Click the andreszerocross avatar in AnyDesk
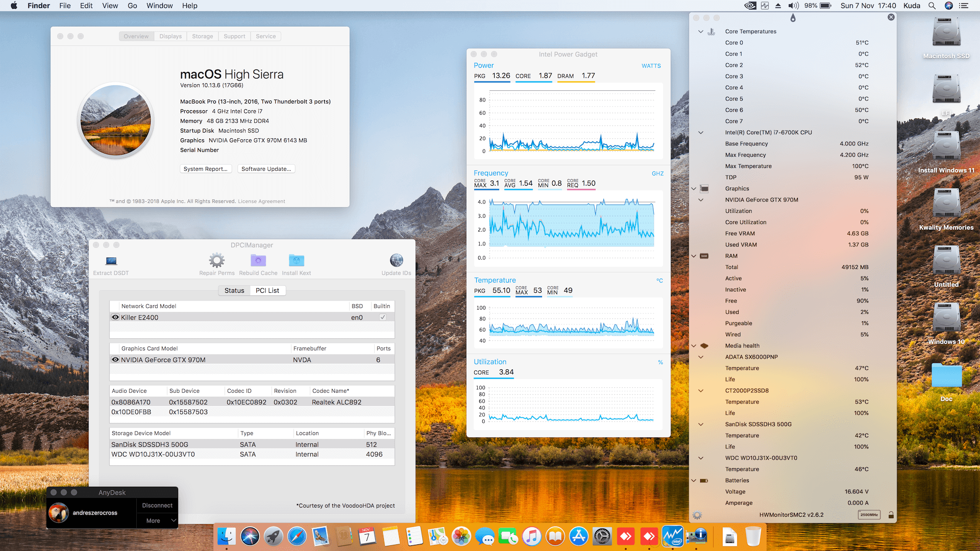The width and height of the screenshot is (980, 551). tap(59, 513)
